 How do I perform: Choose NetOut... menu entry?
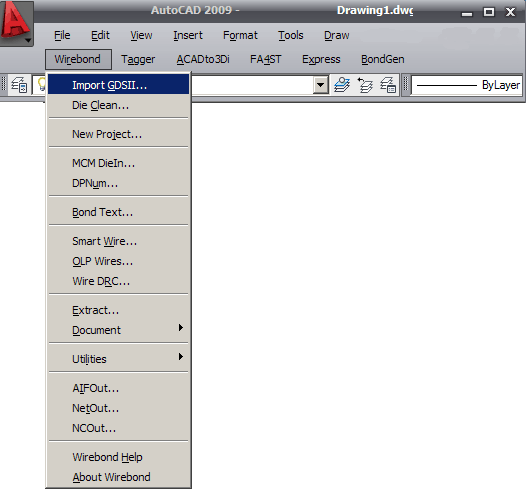click(118, 408)
